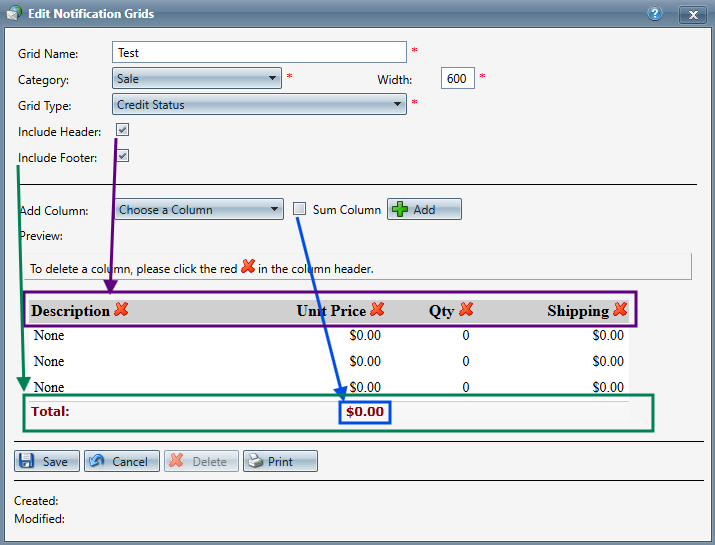
Task: Click the floppy disk Save icon
Action: (x=26, y=461)
